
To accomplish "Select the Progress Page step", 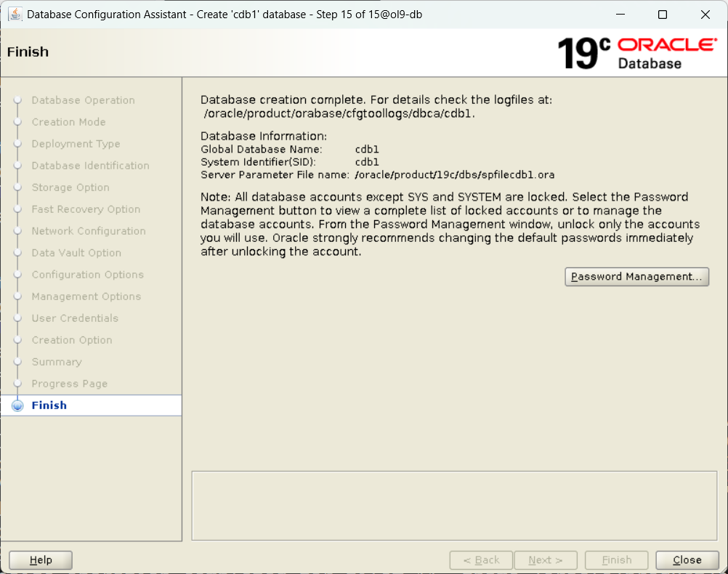I will coord(70,384).
